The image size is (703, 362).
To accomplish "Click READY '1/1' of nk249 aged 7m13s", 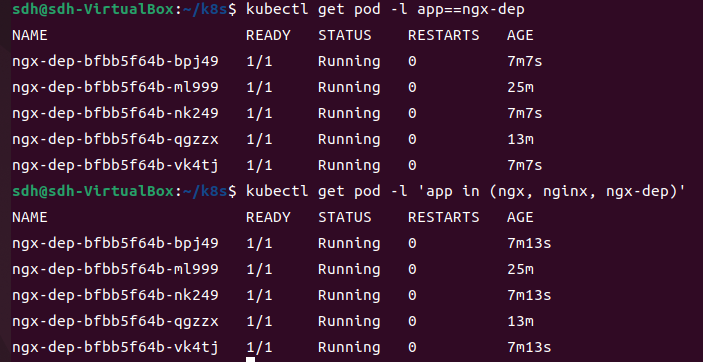I will 259,296.
